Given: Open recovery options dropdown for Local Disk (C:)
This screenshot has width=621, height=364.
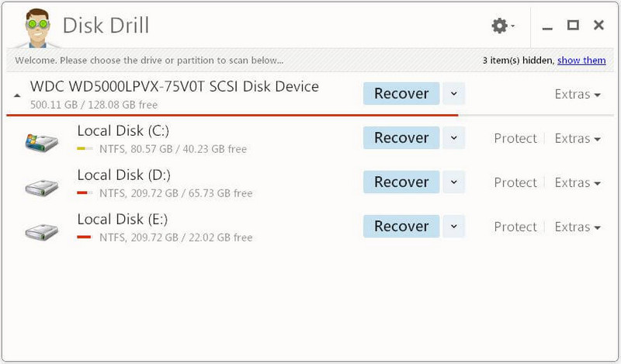Looking at the screenshot, I should point(454,138).
